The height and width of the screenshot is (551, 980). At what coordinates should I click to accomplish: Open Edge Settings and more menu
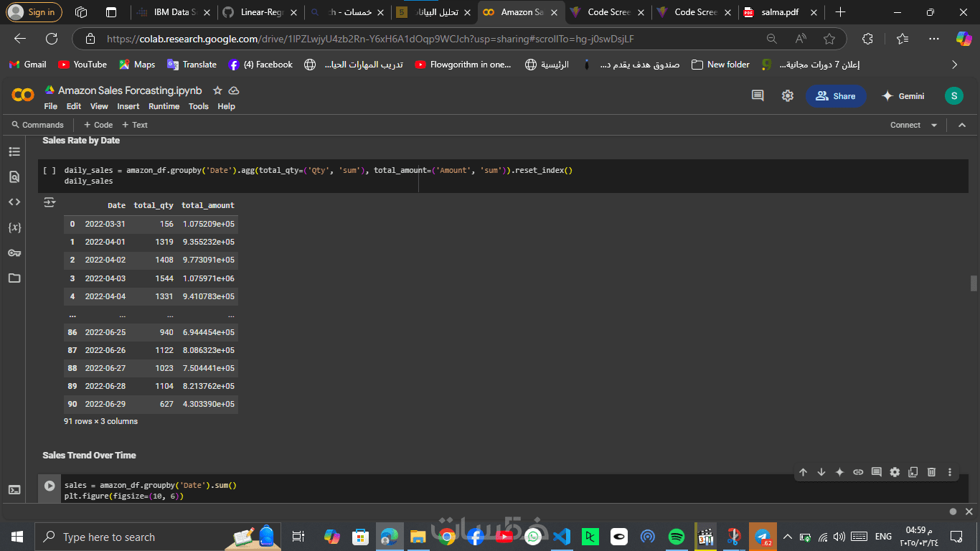(x=933, y=39)
